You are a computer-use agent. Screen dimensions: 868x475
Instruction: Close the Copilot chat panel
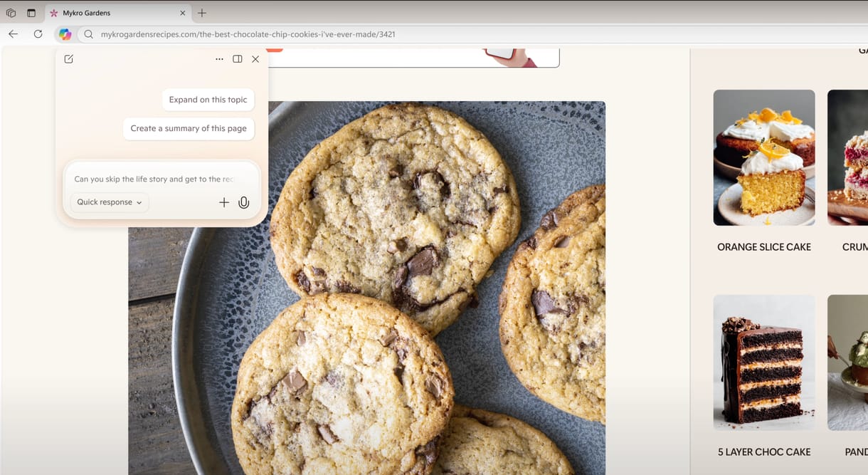pyautogui.click(x=255, y=59)
